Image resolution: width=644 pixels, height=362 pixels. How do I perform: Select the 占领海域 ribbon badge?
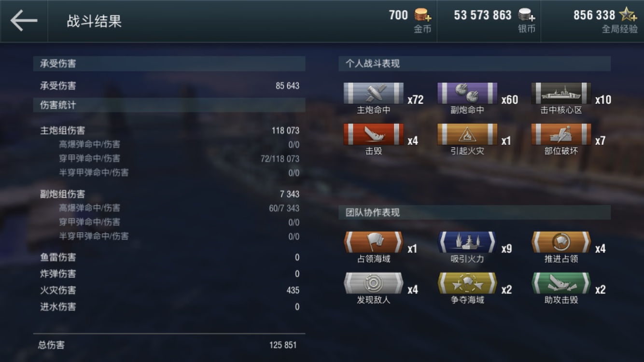point(373,242)
